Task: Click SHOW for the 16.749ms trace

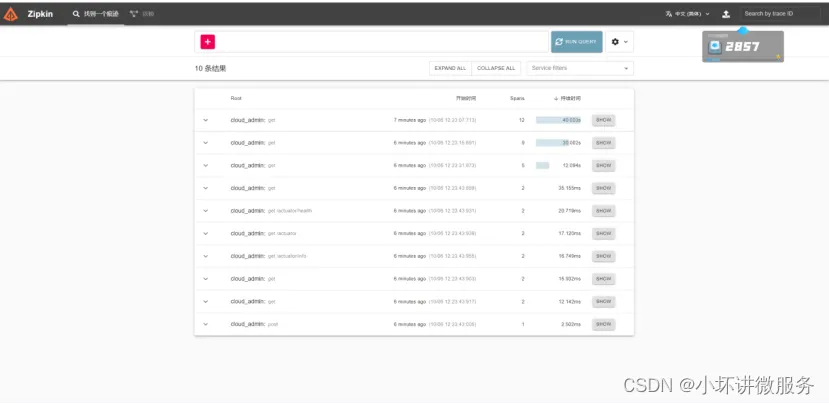Action: pyautogui.click(x=603, y=256)
